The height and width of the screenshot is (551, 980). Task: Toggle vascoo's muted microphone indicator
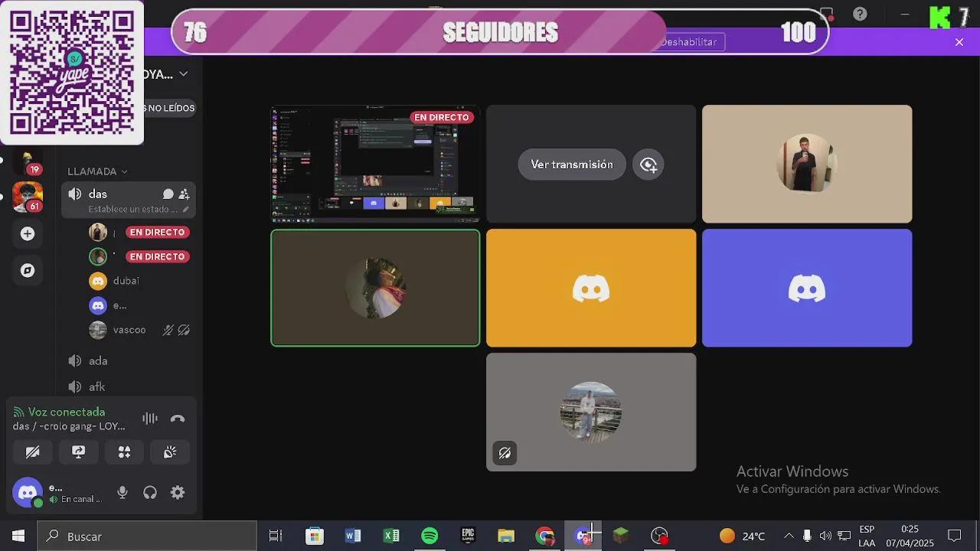168,330
